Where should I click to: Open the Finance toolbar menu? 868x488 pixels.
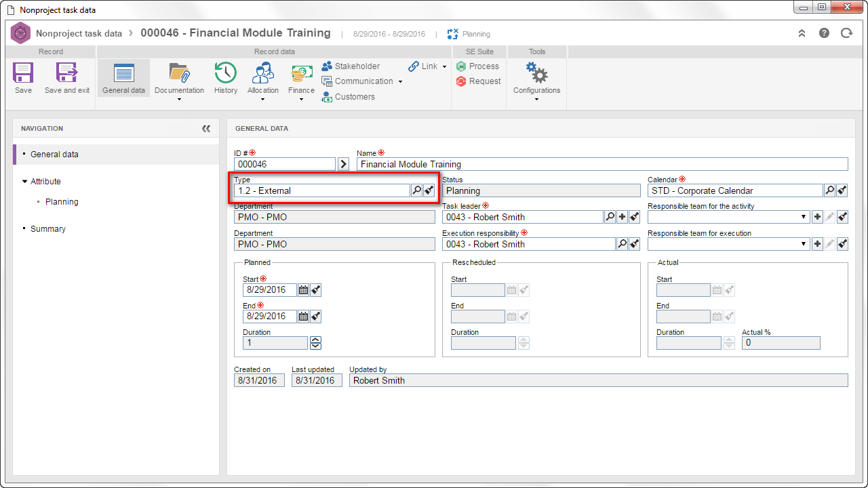pos(301,81)
